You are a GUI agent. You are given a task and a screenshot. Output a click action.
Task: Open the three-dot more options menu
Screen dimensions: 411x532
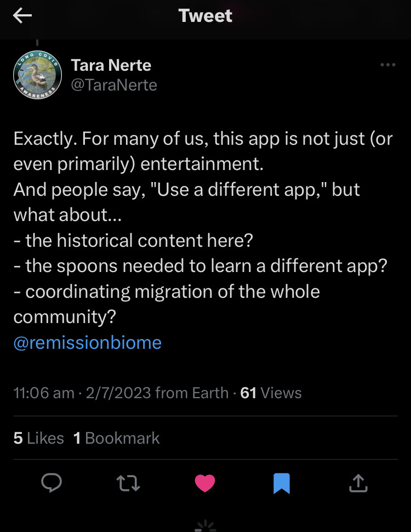tap(387, 65)
